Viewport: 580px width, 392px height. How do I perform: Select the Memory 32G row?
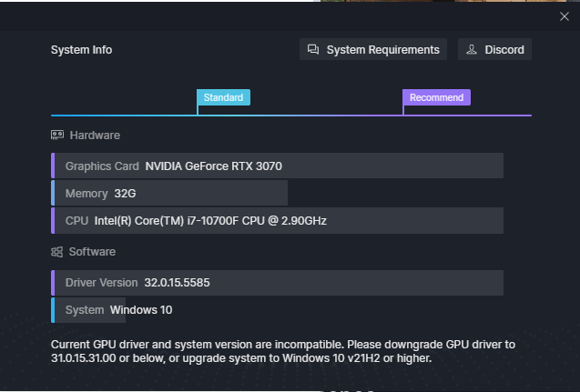169,193
